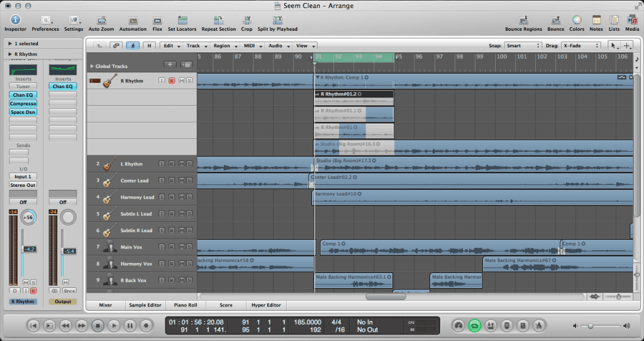Viewport: 644px width, 341px height.
Task: Click the Split by Playhead icon
Action: coord(277,21)
